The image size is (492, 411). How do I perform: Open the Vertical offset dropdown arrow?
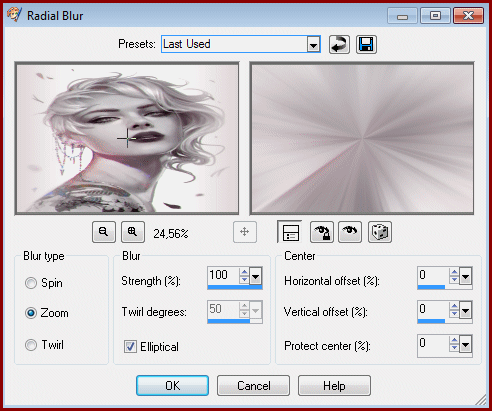click(x=466, y=310)
